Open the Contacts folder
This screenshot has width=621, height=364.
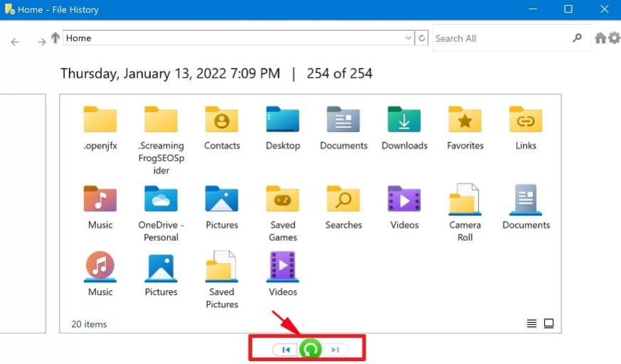(x=222, y=129)
